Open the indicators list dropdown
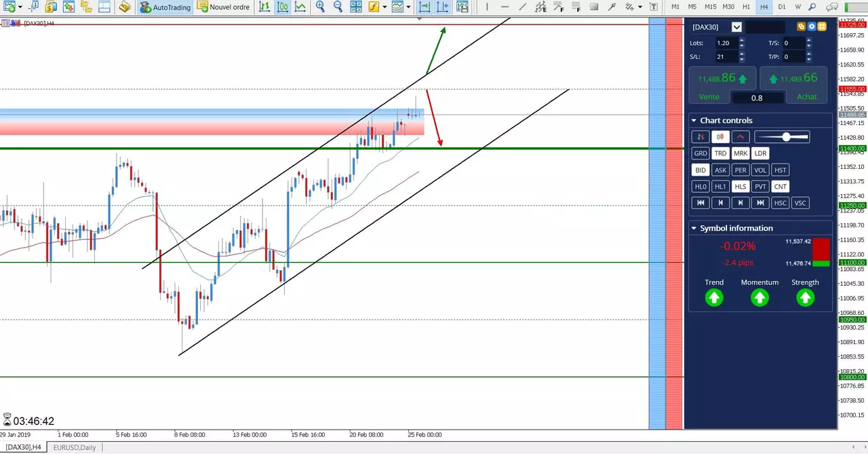Image resolution: width=868 pixels, height=454 pixels. point(384,7)
